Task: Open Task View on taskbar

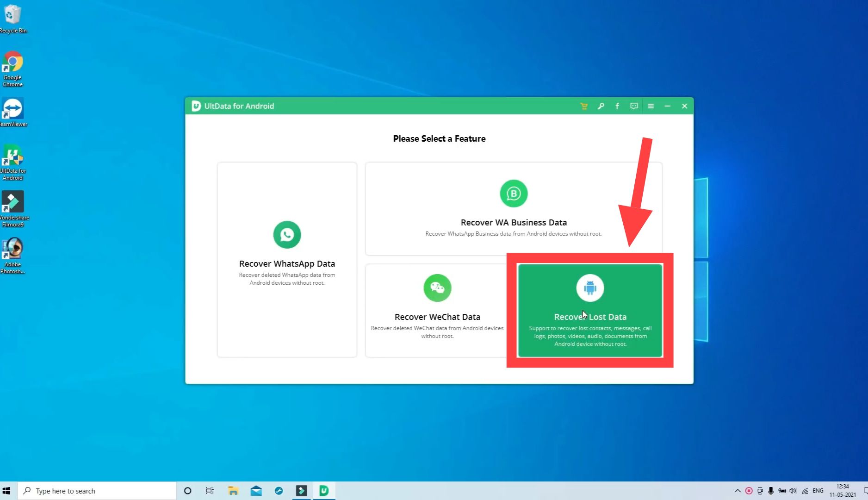Action: [x=210, y=491]
